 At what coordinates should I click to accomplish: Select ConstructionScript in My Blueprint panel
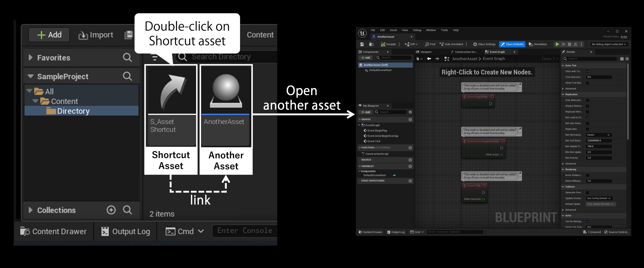pyautogui.click(x=377, y=154)
